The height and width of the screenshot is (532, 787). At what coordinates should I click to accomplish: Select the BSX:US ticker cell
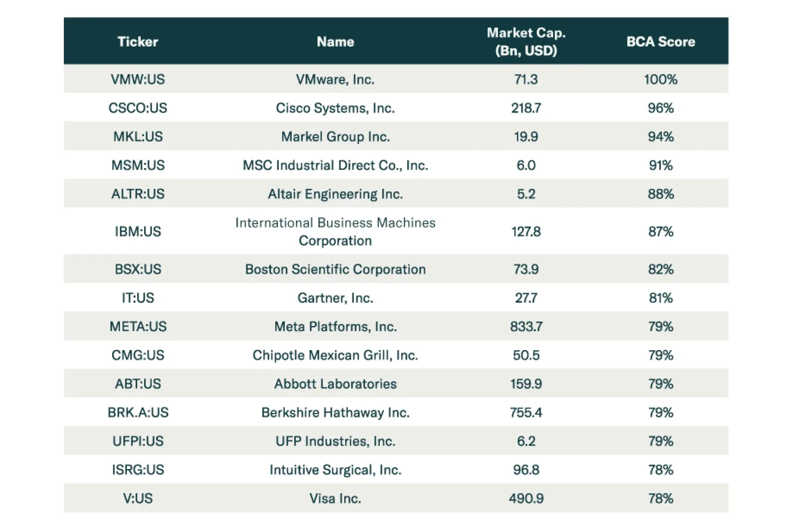pos(138,269)
